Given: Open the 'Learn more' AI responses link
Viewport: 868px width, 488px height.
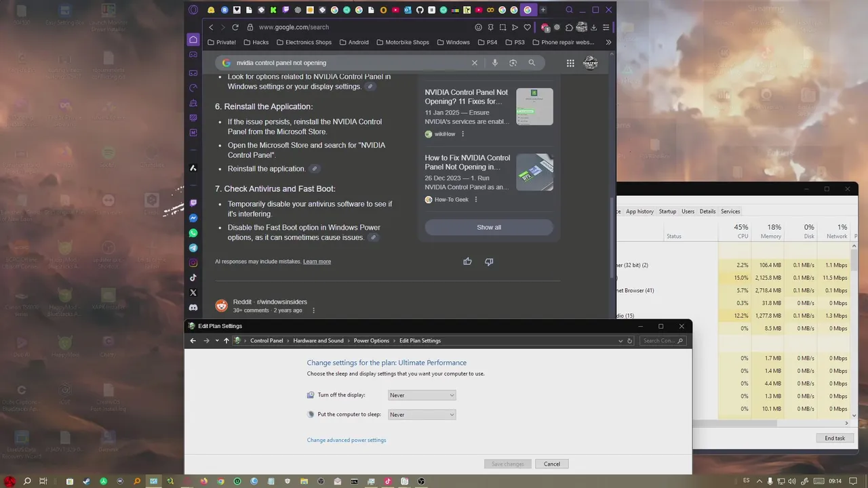Looking at the screenshot, I should point(317,262).
